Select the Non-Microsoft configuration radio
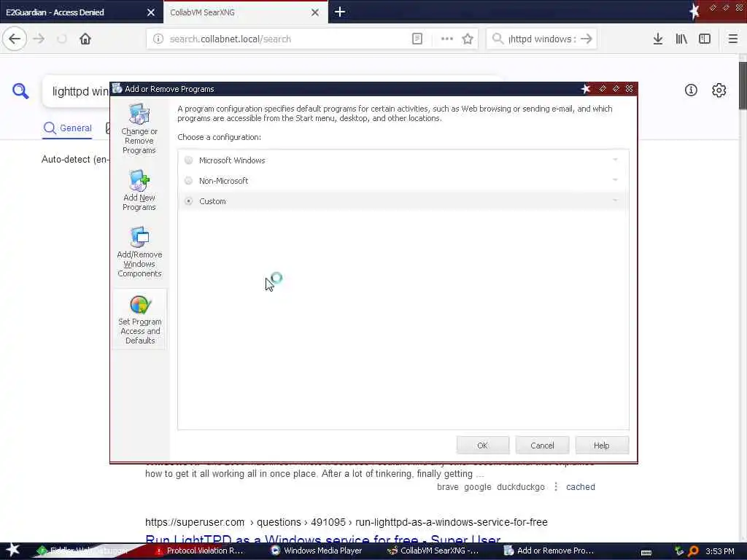This screenshot has width=747, height=560. point(189,181)
